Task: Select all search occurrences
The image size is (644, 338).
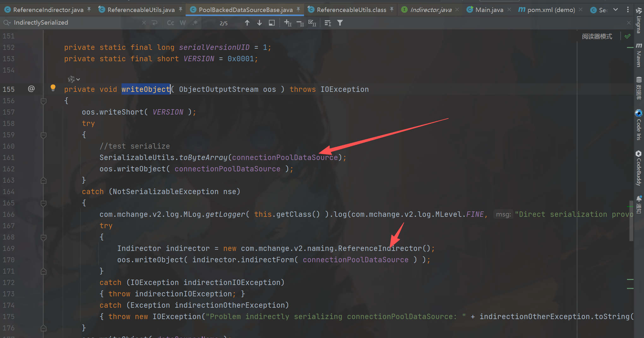Action: [x=312, y=23]
